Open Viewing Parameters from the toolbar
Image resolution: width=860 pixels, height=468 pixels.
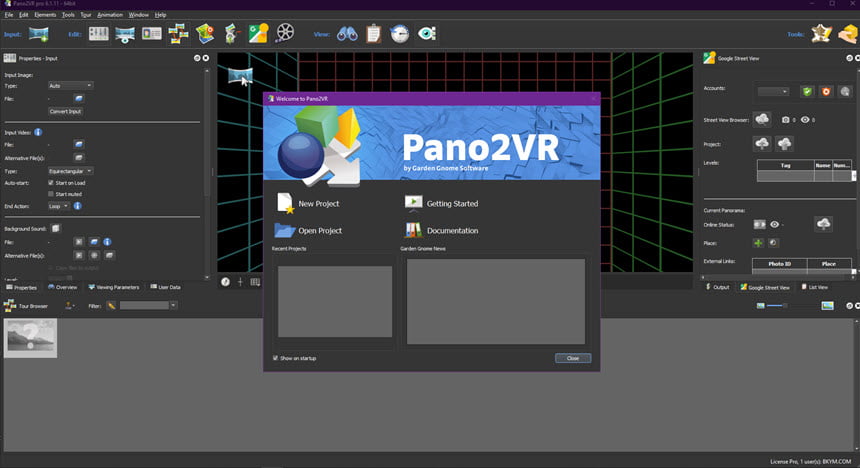125,35
